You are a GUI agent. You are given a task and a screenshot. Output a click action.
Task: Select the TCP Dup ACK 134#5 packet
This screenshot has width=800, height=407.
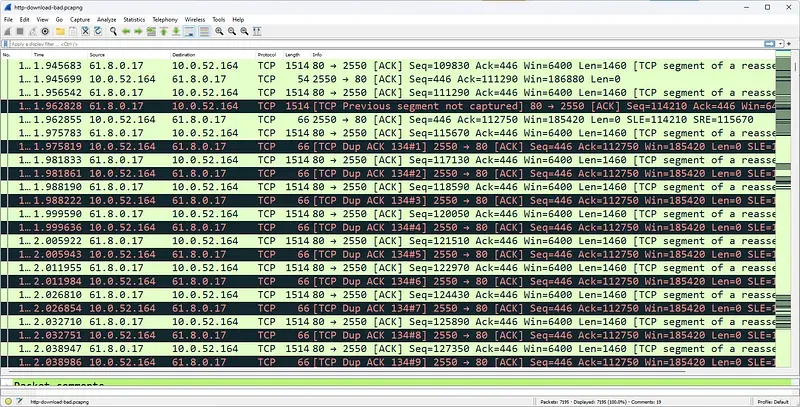click(x=388, y=254)
